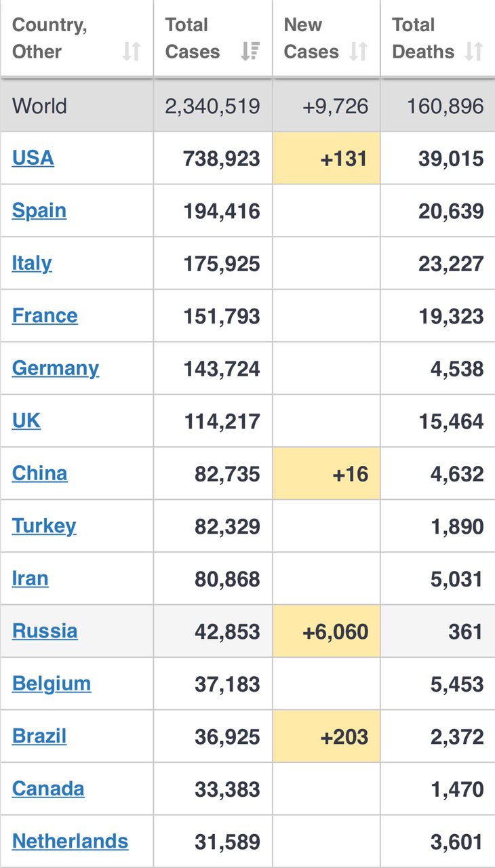Open the Italy country link
495x868 pixels.
pos(32,263)
